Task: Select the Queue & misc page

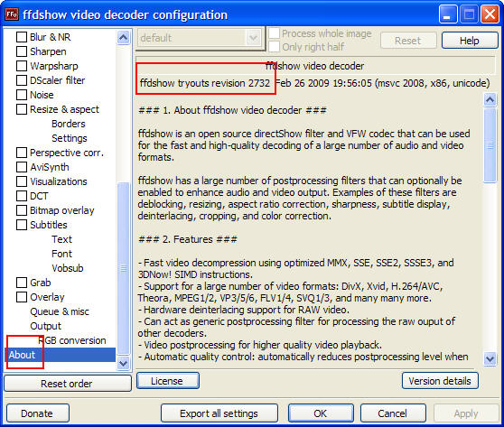Action: (60, 311)
